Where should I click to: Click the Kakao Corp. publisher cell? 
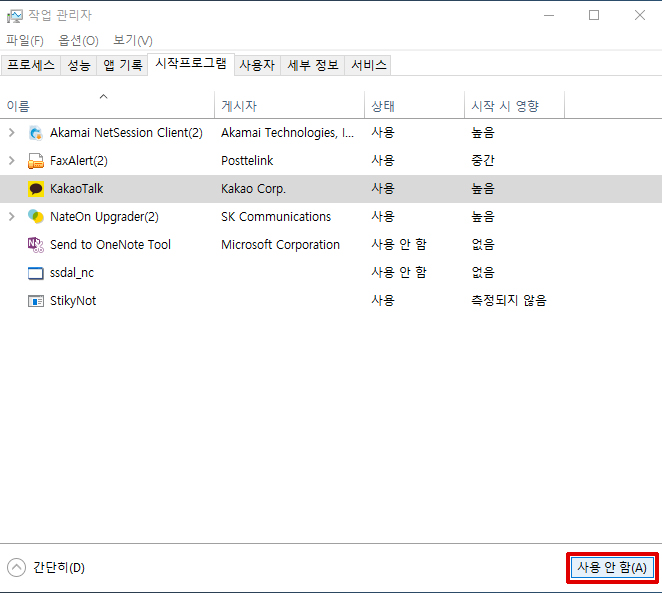pos(253,189)
